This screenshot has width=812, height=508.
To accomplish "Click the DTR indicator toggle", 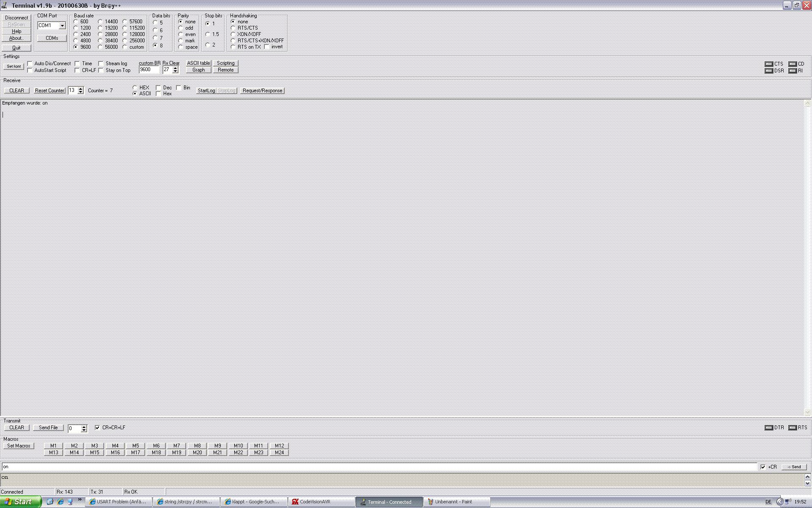I will point(769,428).
